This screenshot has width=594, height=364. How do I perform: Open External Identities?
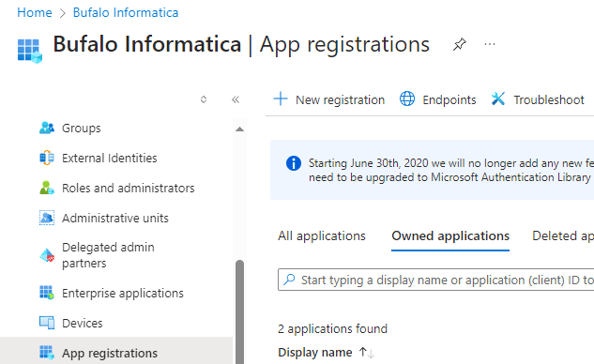point(109,158)
